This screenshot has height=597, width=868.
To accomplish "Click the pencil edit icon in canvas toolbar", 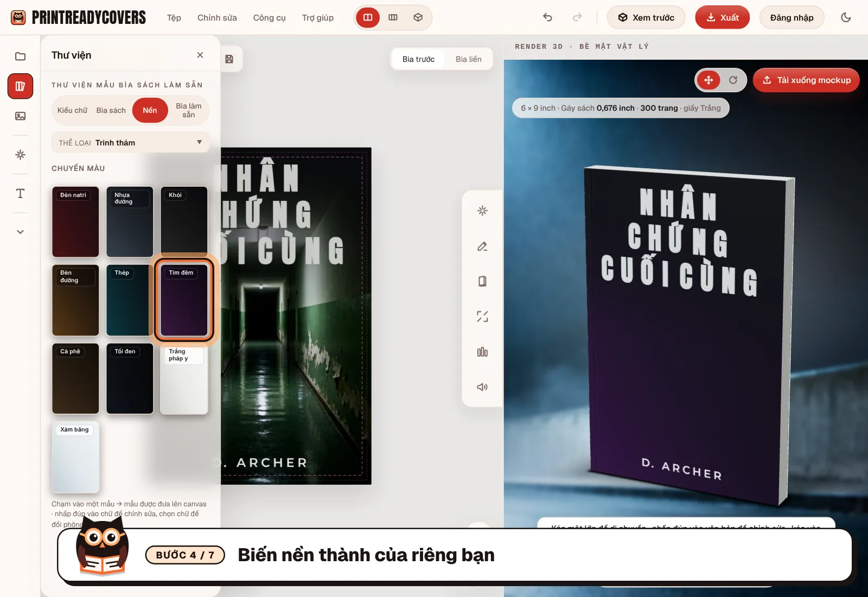I will point(482,246).
